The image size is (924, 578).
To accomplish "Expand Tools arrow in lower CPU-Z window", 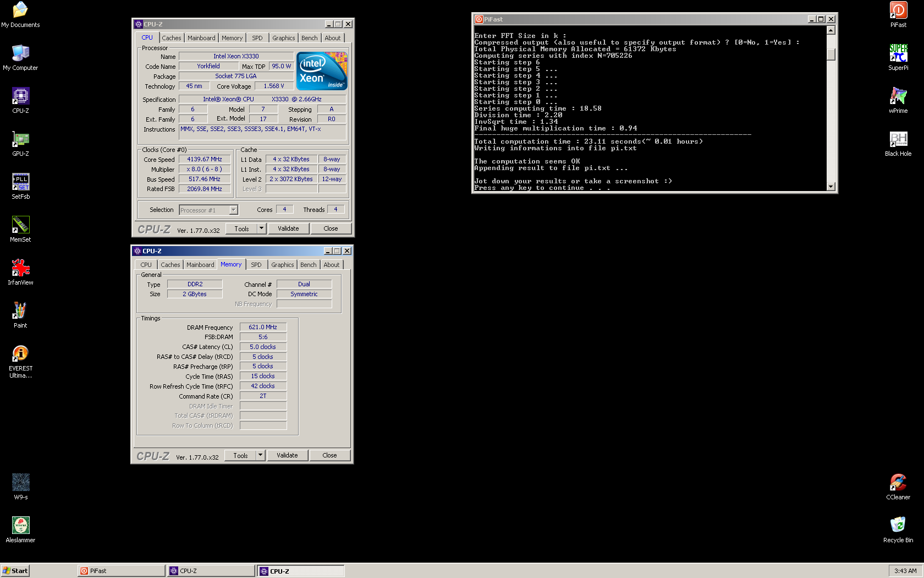I will tap(261, 455).
